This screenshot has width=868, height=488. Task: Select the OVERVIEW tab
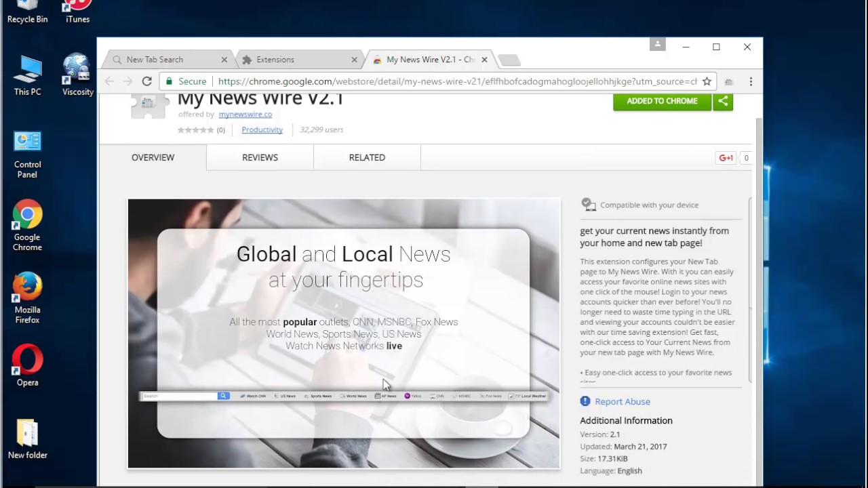coord(153,157)
